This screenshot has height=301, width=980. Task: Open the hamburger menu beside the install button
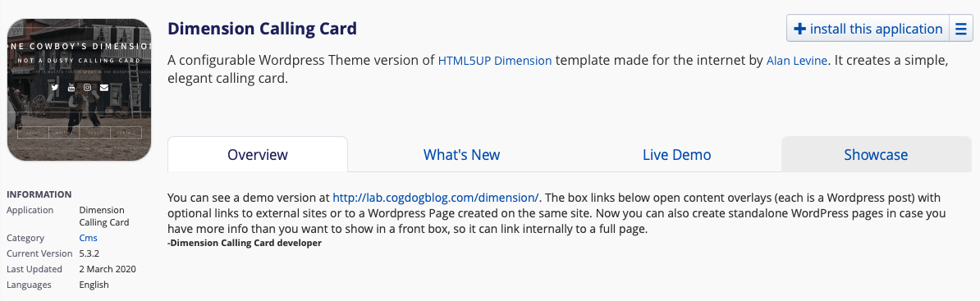pos(961,30)
